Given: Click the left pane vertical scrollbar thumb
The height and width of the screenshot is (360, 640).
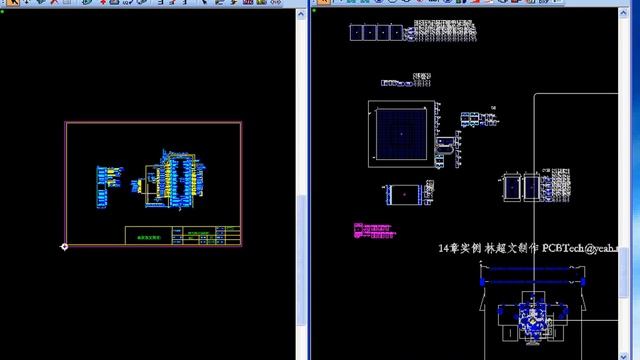Looking at the screenshot, I should pos(301,260).
